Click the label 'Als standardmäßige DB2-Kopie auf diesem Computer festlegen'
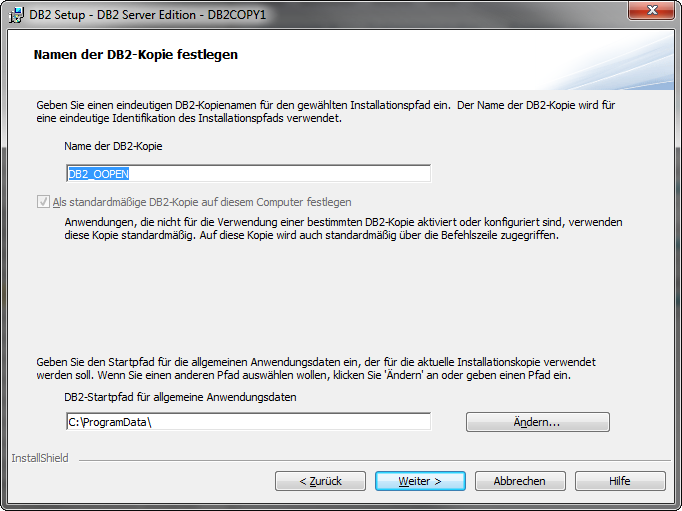This screenshot has width=682, height=511. pyautogui.click(x=202, y=202)
